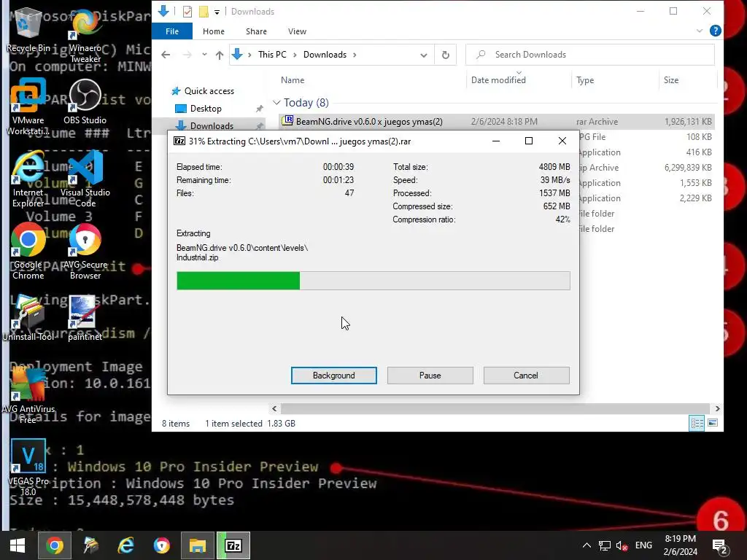Image resolution: width=747 pixels, height=560 pixels.
Task: Open the View ribbon tab
Action: pyautogui.click(x=298, y=31)
